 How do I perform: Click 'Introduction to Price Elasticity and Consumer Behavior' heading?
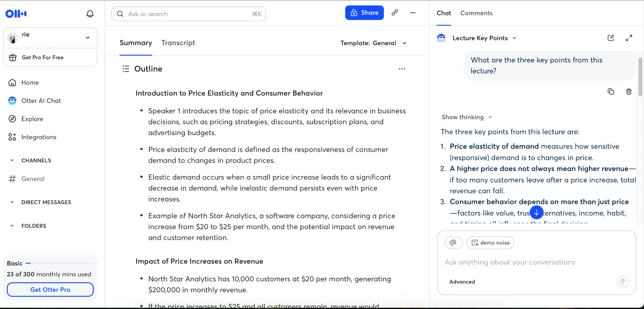229,93
